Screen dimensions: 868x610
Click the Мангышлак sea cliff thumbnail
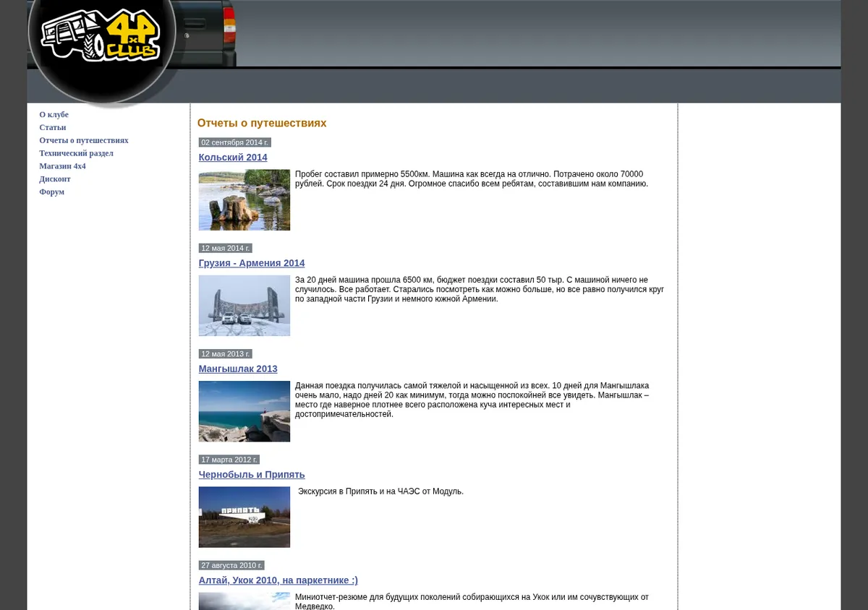244,411
